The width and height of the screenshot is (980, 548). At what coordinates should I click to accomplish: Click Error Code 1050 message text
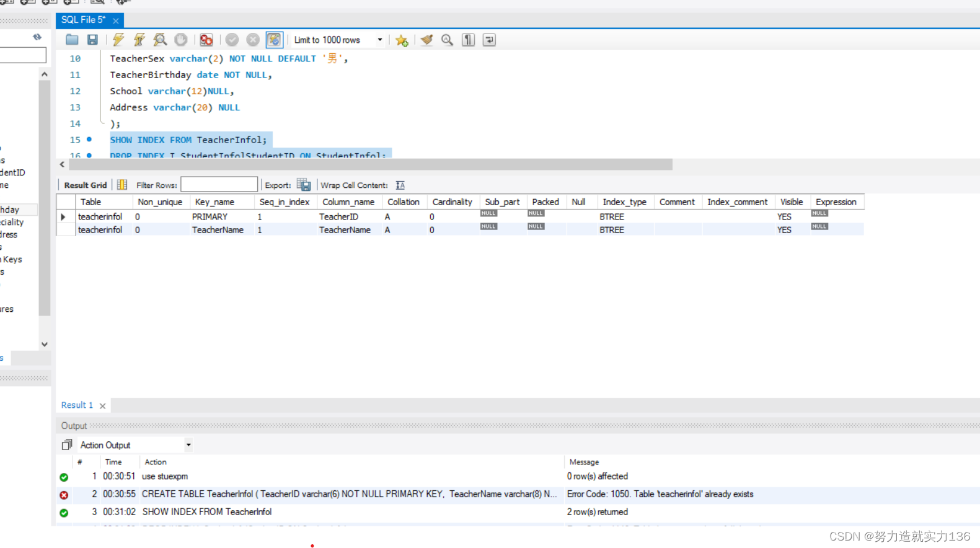[x=660, y=494]
